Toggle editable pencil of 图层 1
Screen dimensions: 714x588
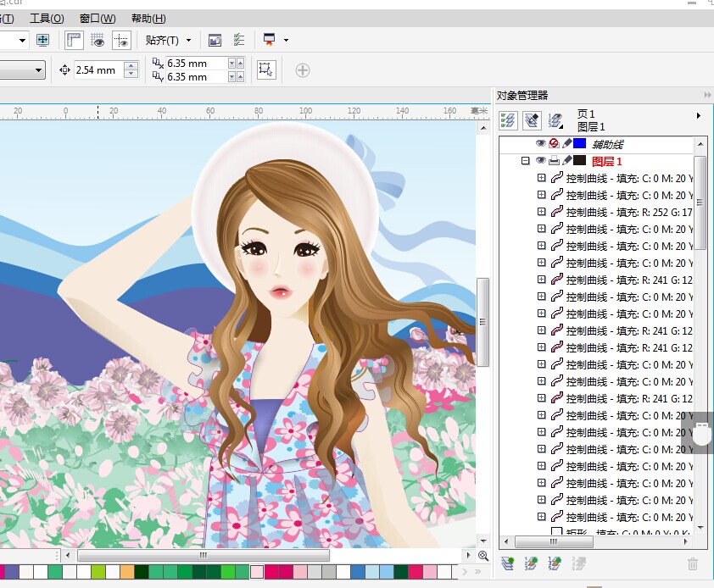tap(567, 161)
